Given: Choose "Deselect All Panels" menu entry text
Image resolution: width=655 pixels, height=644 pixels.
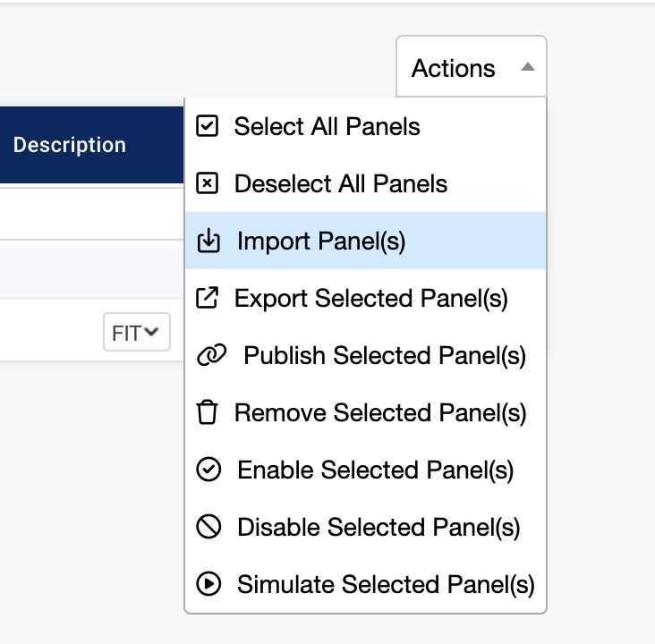Looking at the screenshot, I should 340,184.
